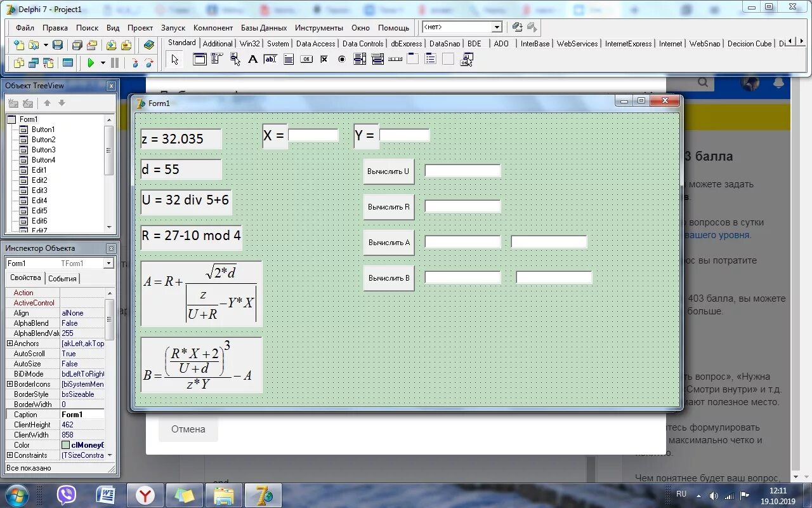
Task: Open the dropdown arrow next to Open
Action: click(x=46, y=45)
